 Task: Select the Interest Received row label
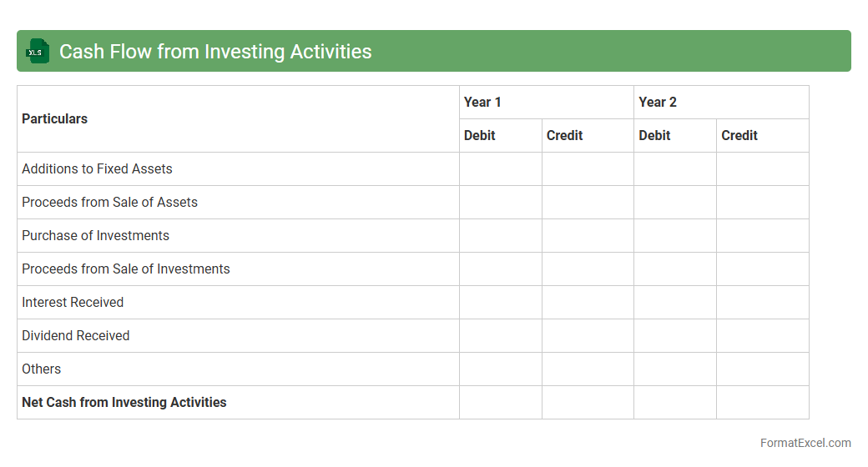tap(73, 303)
